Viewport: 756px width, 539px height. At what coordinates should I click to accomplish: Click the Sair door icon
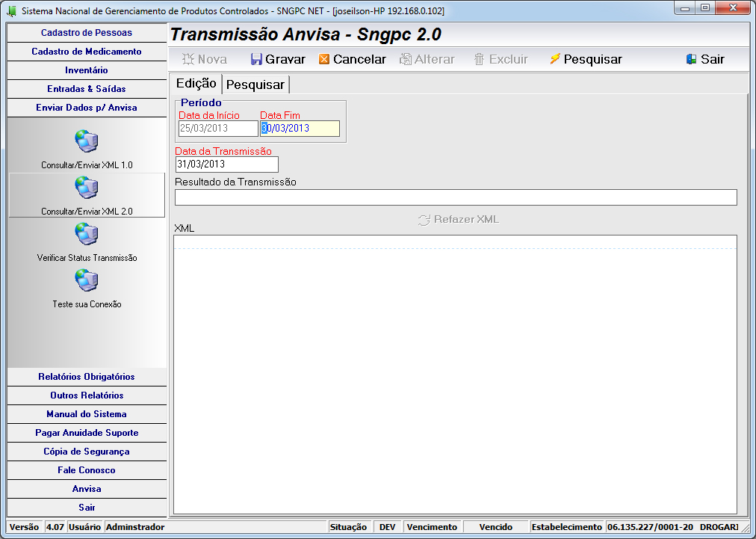(x=692, y=59)
